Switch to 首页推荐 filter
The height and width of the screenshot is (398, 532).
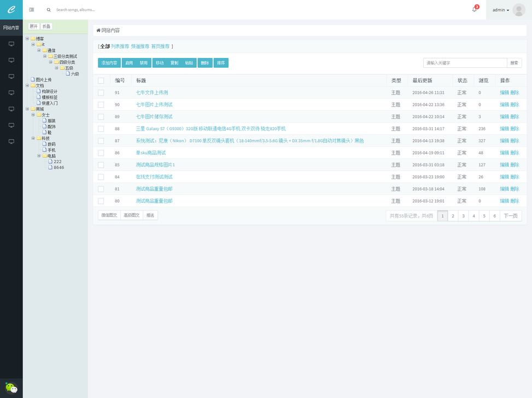click(160, 46)
